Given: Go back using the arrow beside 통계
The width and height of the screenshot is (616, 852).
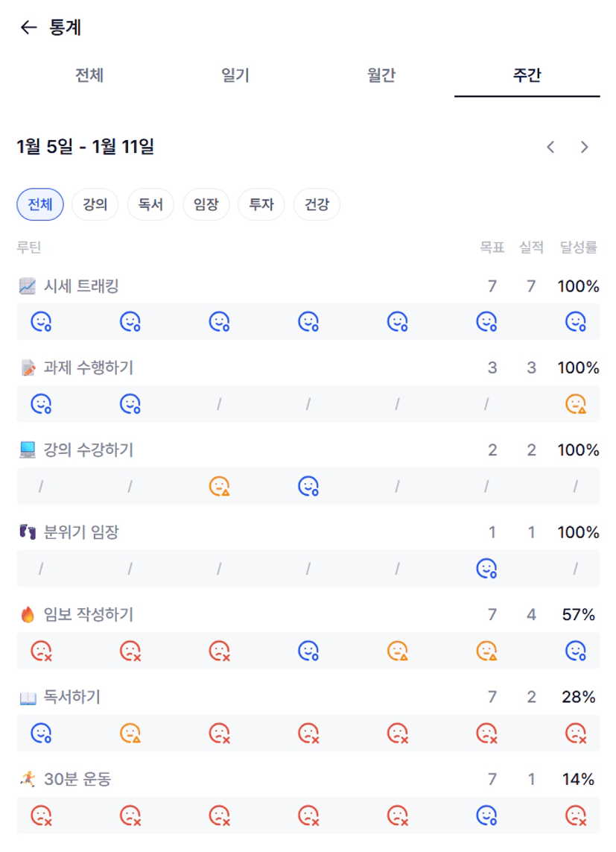Looking at the screenshot, I should point(28,28).
